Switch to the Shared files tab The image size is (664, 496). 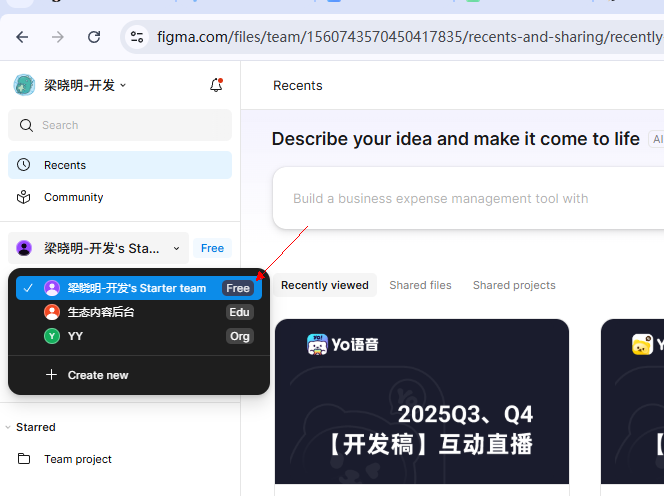coord(420,285)
